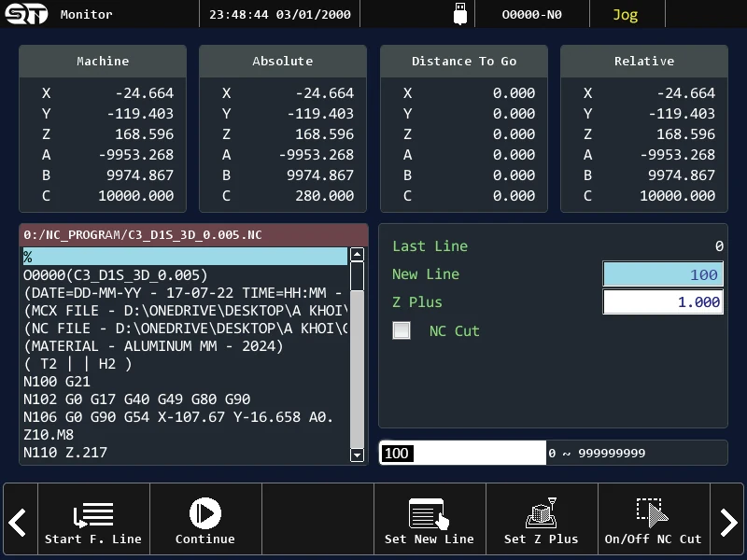Select the NC FILE comment line
The height and width of the screenshot is (560, 747).
(x=185, y=329)
